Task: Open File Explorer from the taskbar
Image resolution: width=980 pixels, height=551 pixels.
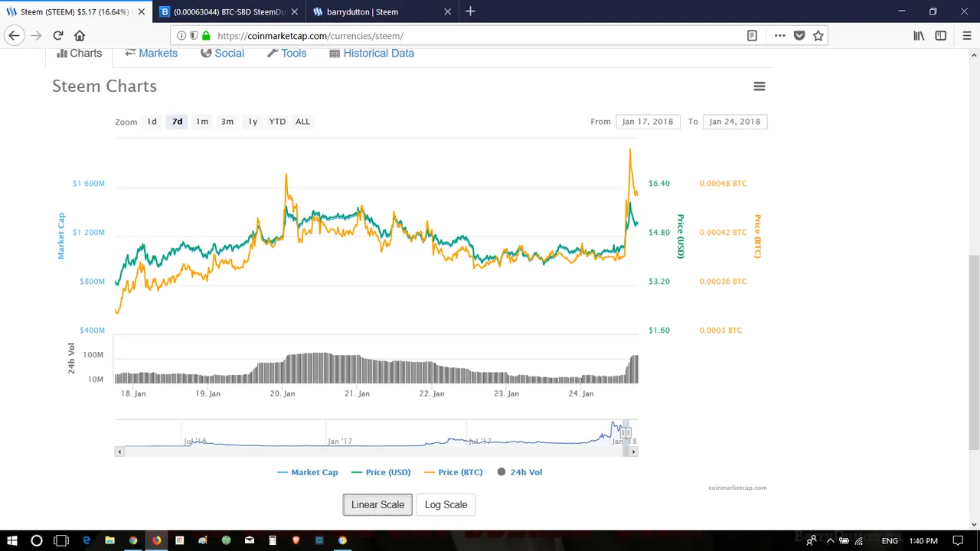Action: point(109,540)
